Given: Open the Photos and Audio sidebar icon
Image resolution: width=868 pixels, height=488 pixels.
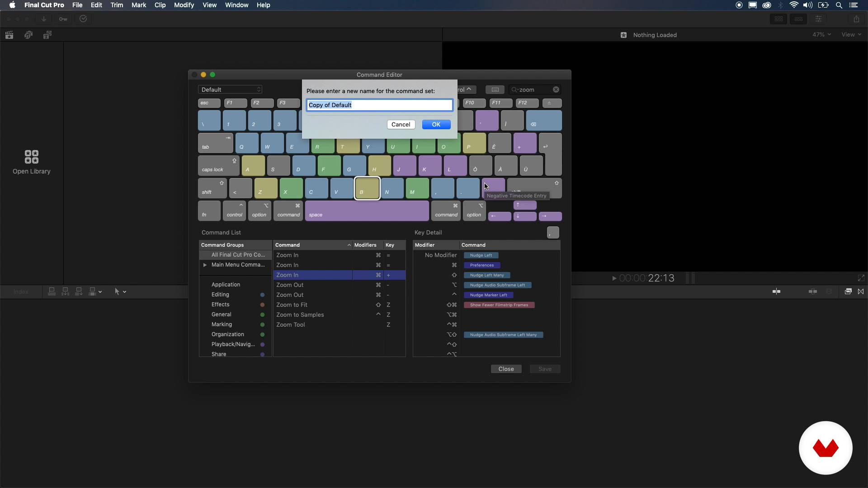Looking at the screenshot, I should tap(28, 35).
